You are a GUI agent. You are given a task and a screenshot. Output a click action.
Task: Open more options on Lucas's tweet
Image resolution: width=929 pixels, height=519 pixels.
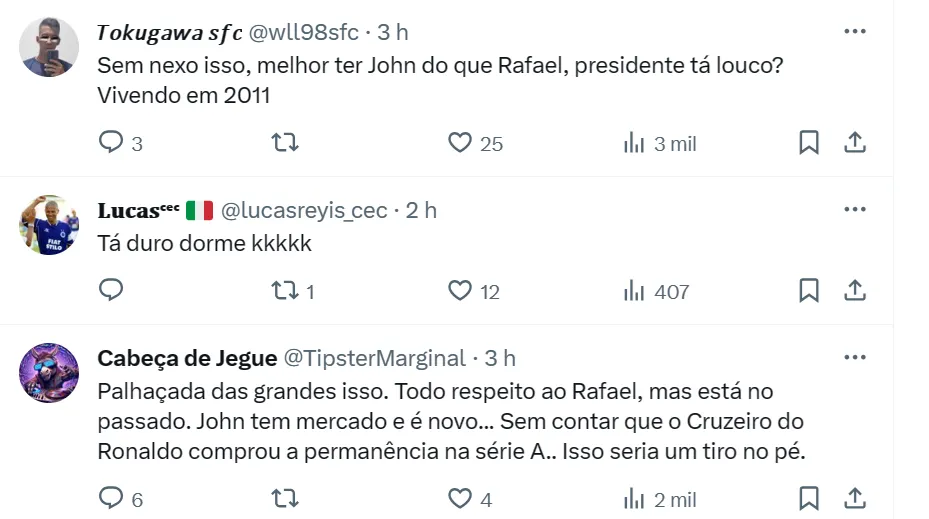pyautogui.click(x=855, y=209)
